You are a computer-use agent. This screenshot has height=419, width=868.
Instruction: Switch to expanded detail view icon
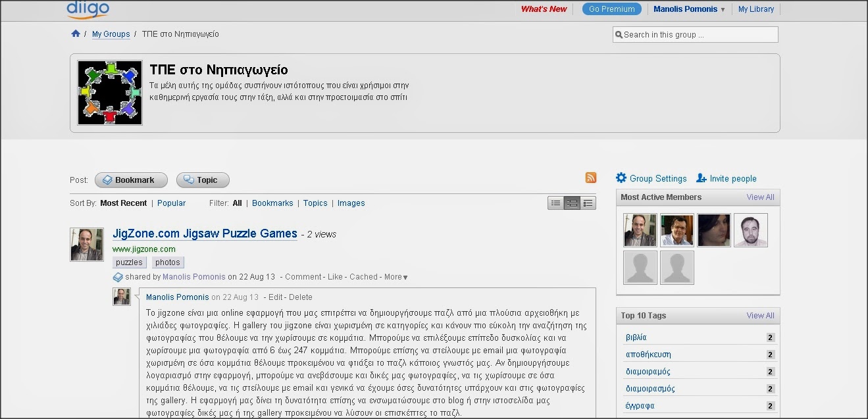pos(588,203)
